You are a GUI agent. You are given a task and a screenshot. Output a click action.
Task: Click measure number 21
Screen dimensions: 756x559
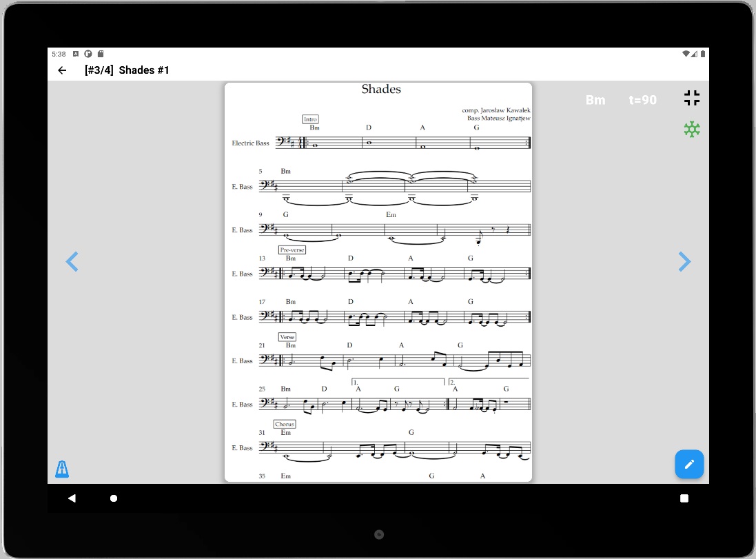[x=262, y=345]
